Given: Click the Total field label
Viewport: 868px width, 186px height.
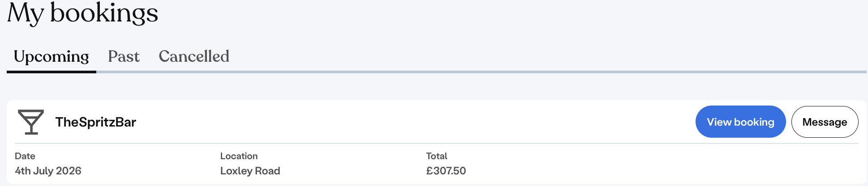Looking at the screenshot, I should 436,156.
